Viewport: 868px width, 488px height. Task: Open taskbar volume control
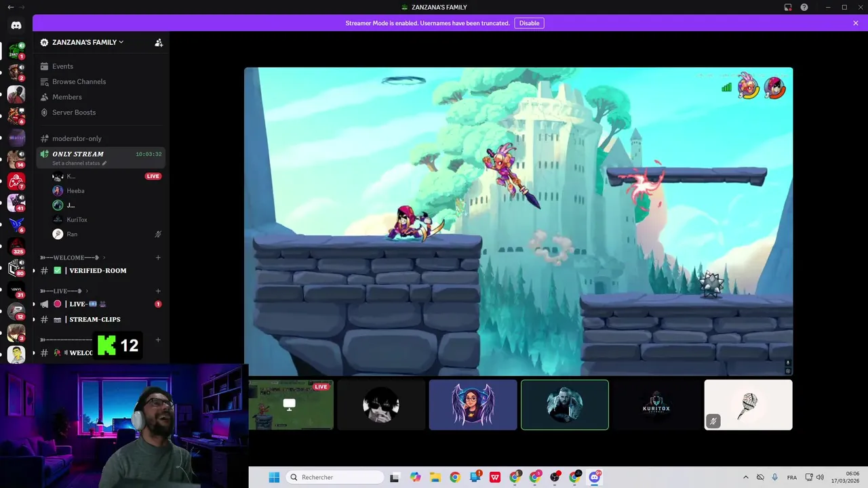pos(820,477)
